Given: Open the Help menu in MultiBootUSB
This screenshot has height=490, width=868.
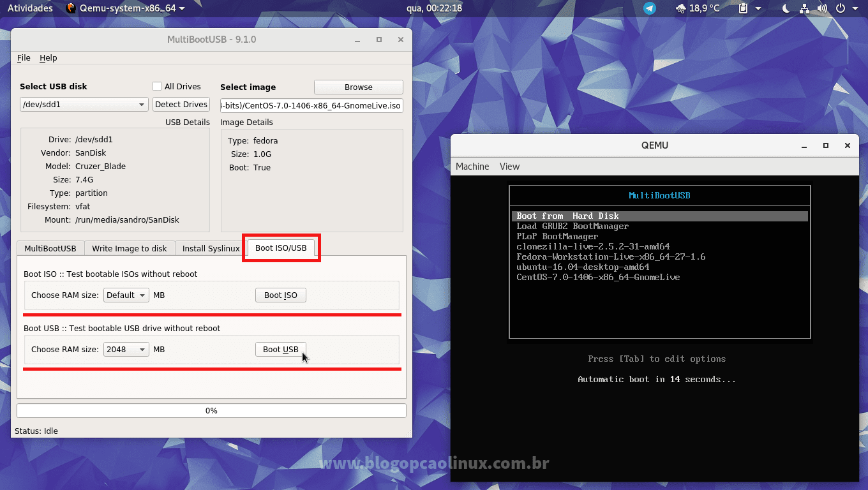Looking at the screenshot, I should pos(49,57).
